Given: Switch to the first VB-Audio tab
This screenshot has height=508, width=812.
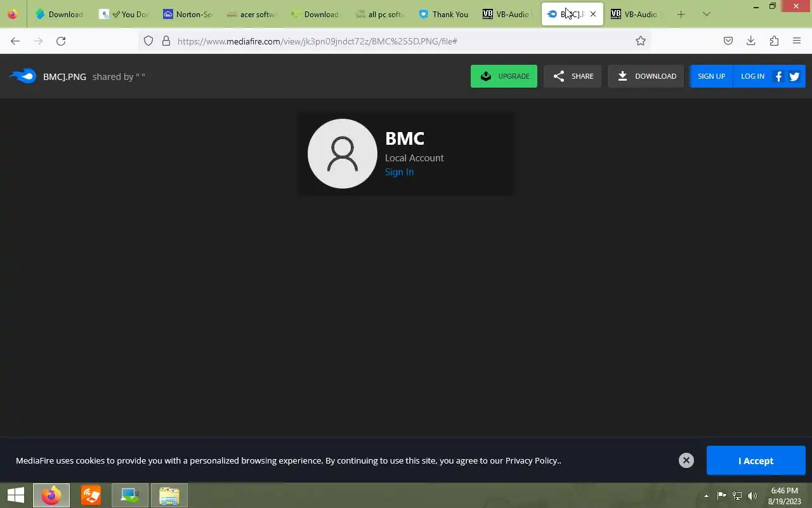Looking at the screenshot, I should coord(507,14).
